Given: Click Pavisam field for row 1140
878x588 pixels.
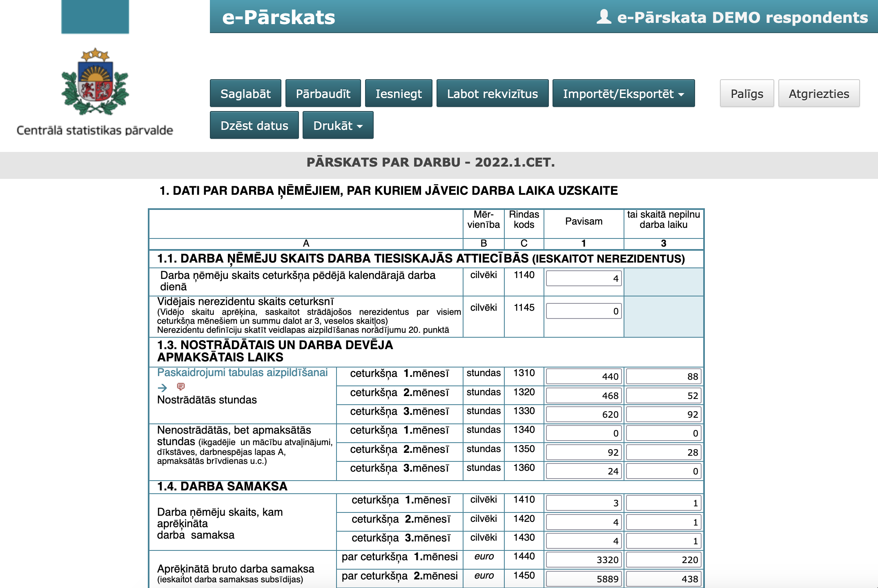Looking at the screenshot, I should (x=583, y=278).
